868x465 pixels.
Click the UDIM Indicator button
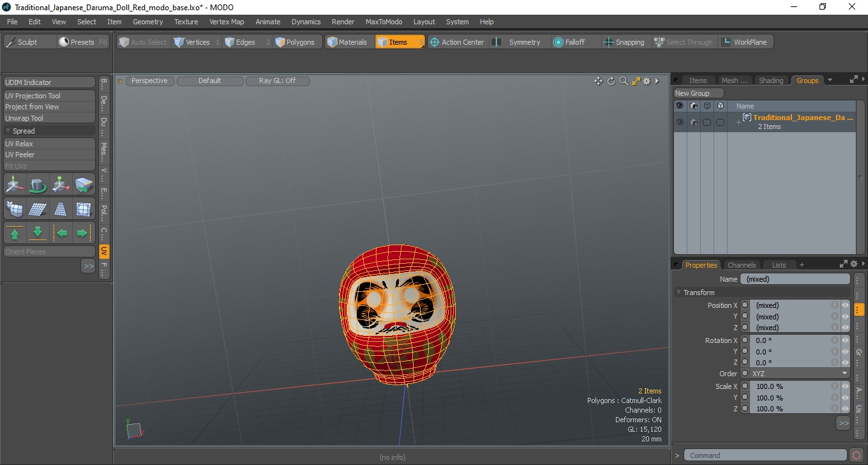pos(50,82)
